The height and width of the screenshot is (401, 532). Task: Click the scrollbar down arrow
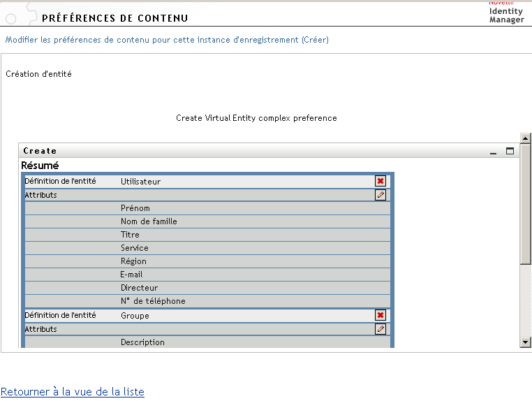click(x=525, y=342)
